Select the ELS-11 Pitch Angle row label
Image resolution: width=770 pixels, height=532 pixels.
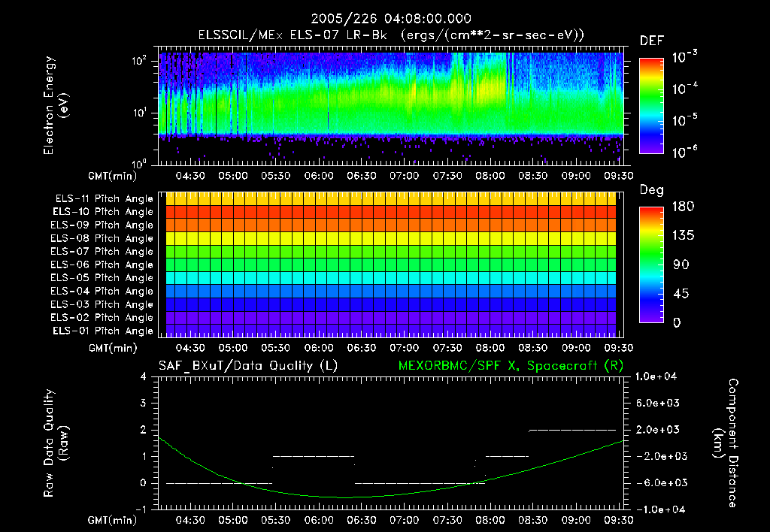pos(103,198)
